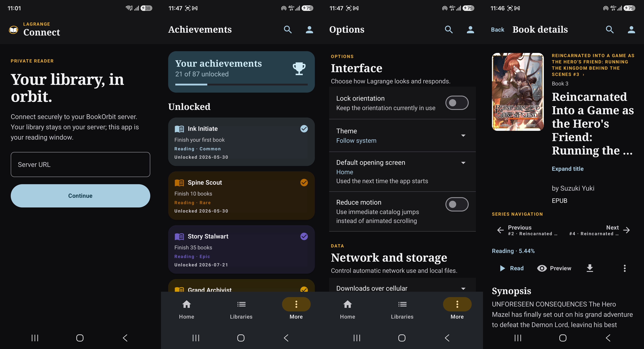Open series link chevron above Book 3
The height and width of the screenshot is (349, 644).
(x=583, y=75)
